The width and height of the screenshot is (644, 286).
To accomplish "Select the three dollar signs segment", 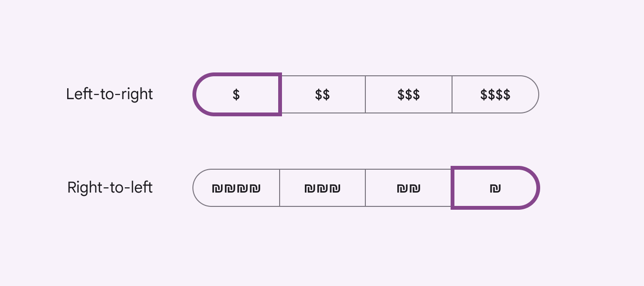I will [409, 94].
